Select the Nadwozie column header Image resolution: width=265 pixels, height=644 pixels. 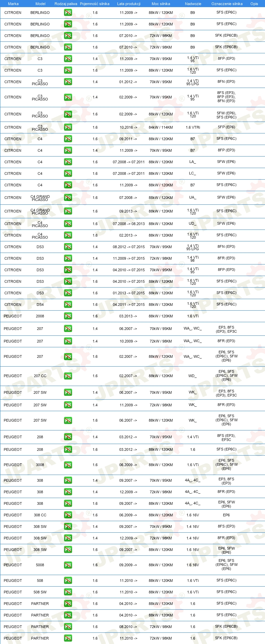193,4
